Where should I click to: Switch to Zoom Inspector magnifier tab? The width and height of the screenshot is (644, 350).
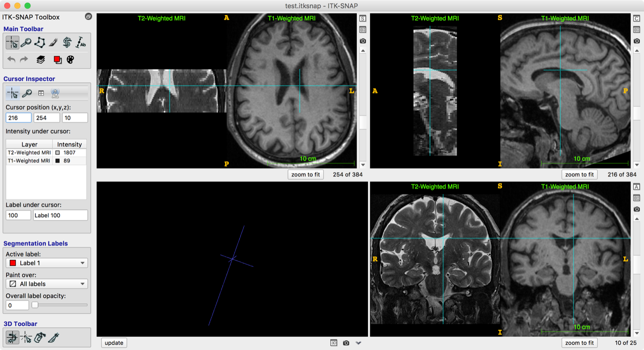pyautogui.click(x=27, y=93)
